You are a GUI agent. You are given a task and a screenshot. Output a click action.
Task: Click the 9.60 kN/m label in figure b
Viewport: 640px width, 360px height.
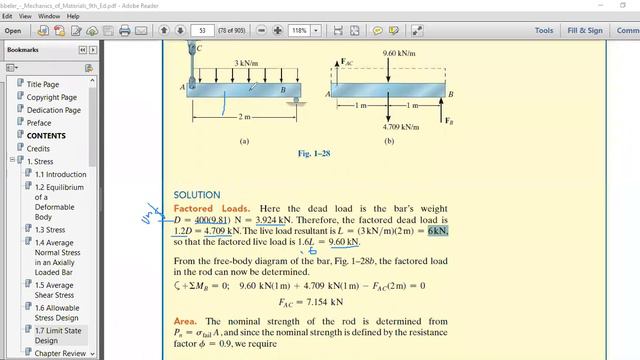point(399,53)
